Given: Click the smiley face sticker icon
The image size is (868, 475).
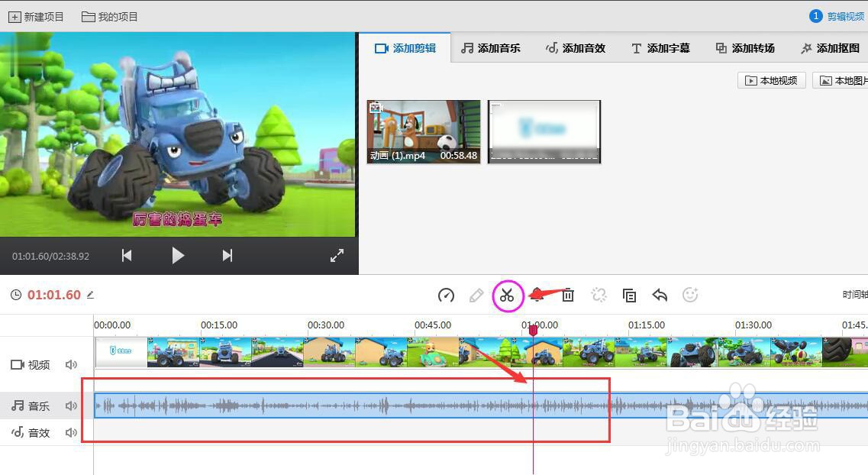Looking at the screenshot, I should tap(690, 295).
